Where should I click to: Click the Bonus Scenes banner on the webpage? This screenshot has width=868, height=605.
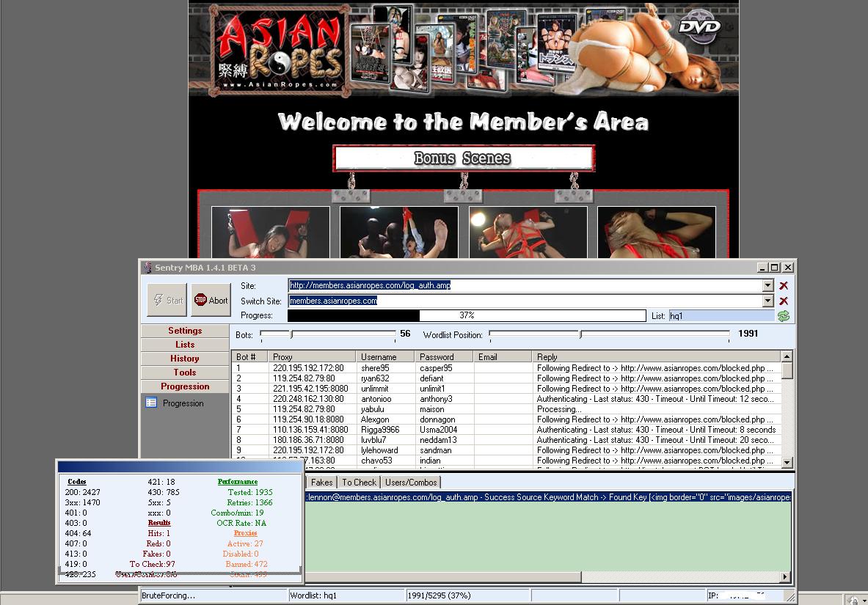coord(463,158)
